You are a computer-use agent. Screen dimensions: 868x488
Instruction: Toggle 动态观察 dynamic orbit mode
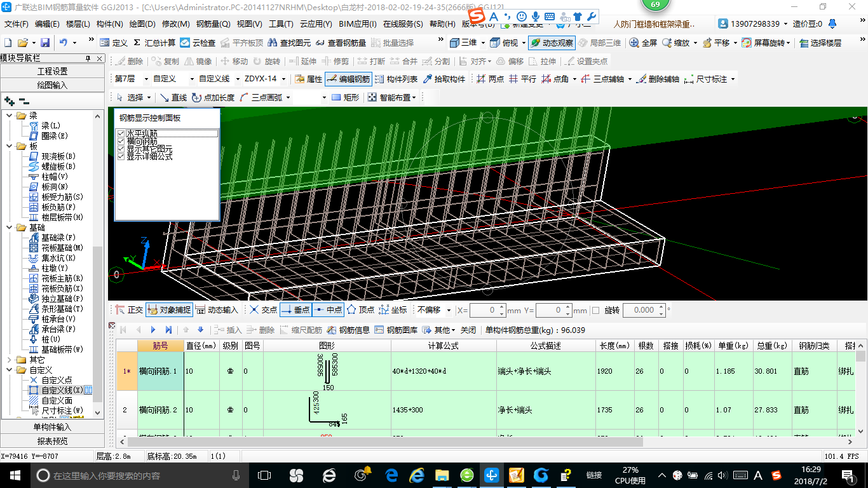pos(552,43)
